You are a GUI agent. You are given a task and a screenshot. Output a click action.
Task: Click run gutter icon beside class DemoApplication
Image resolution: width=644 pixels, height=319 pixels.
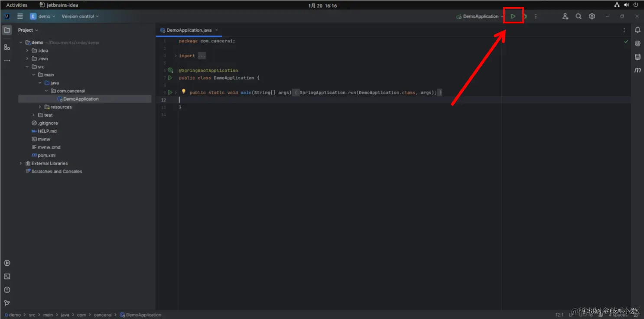point(170,78)
